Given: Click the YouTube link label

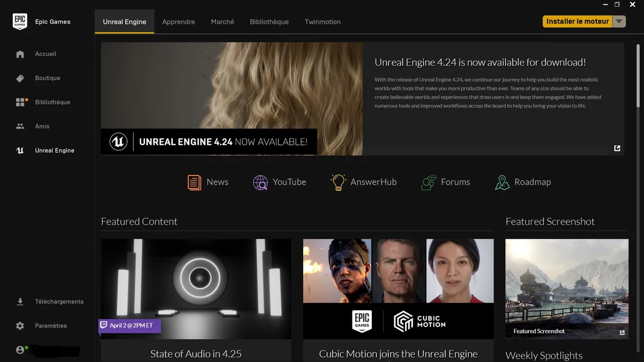Looking at the screenshot, I should pyautogui.click(x=289, y=182).
